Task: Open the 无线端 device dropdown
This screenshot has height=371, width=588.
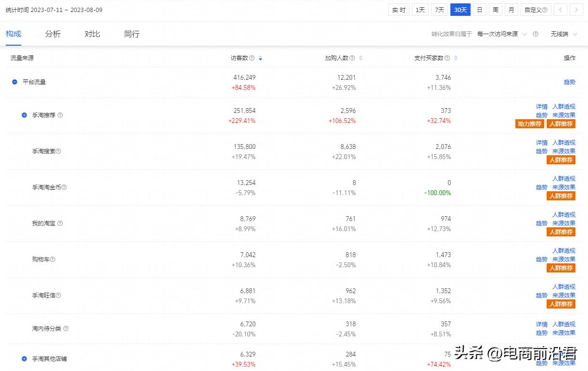Action: click(x=564, y=34)
